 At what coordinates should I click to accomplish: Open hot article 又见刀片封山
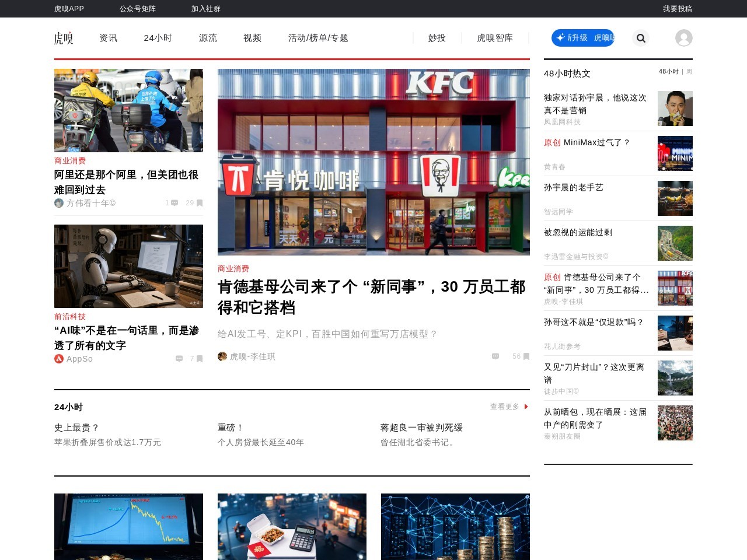pyautogui.click(x=594, y=373)
